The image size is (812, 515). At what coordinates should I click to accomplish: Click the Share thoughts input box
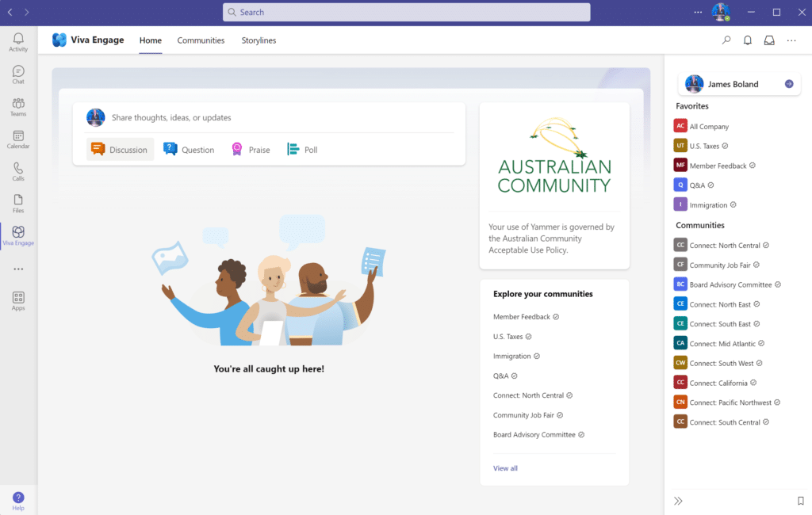click(270, 117)
